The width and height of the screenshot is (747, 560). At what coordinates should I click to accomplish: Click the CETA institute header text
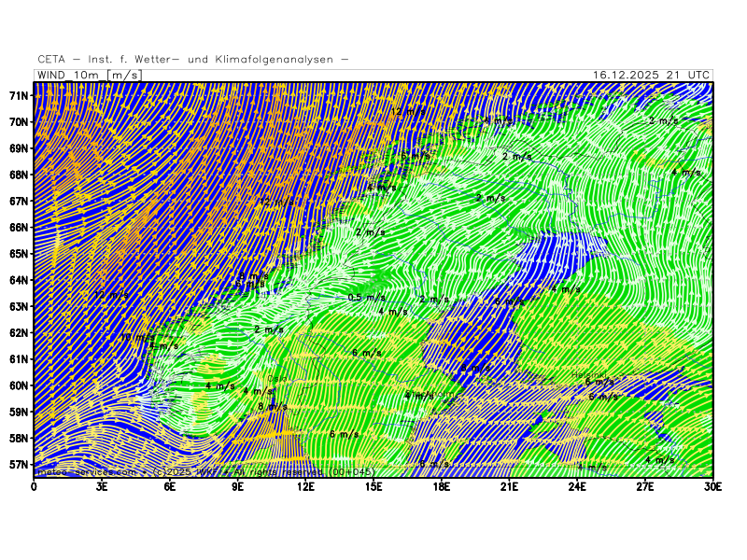point(193,60)
